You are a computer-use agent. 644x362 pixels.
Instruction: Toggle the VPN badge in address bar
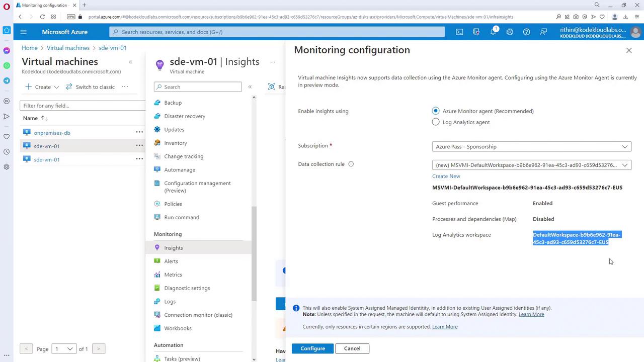(x=71, y=17)
